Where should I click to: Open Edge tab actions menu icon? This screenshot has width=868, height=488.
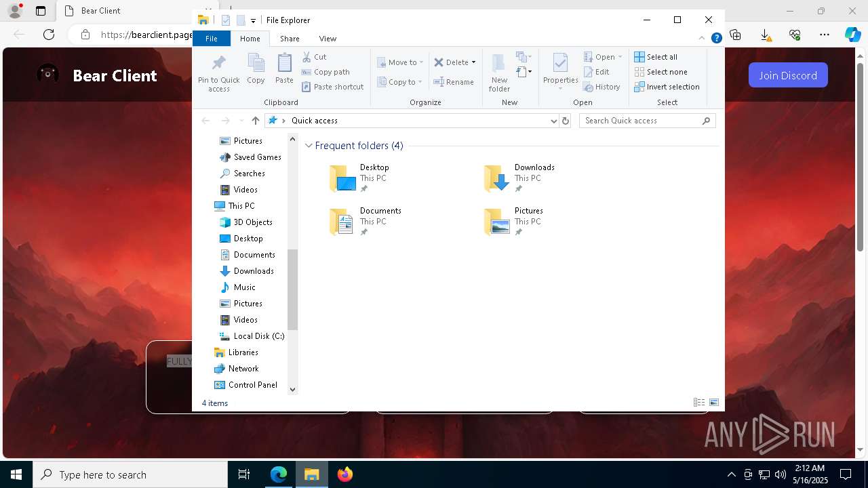[x=41, y=11]
